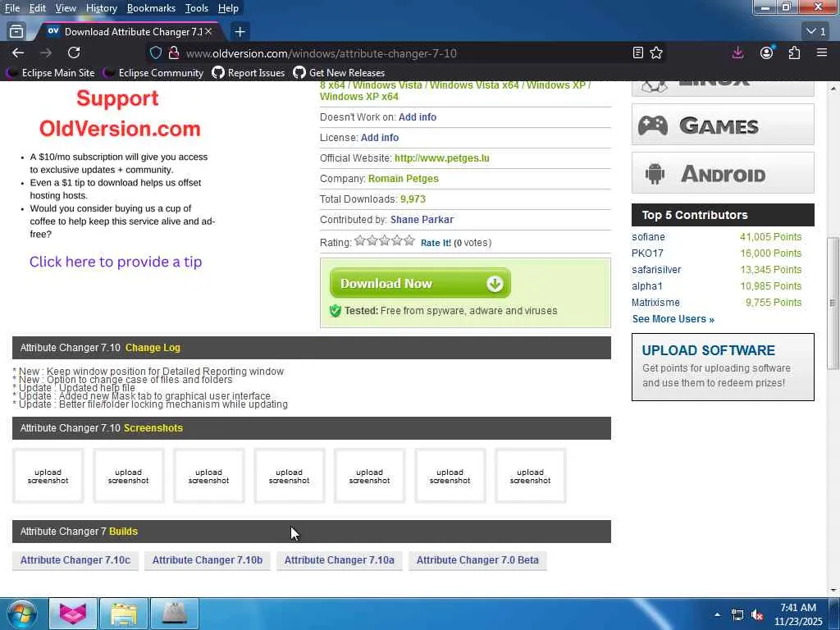Open the extensions puzzle icon
Viewport: 840px width, 630px height.
794,53
